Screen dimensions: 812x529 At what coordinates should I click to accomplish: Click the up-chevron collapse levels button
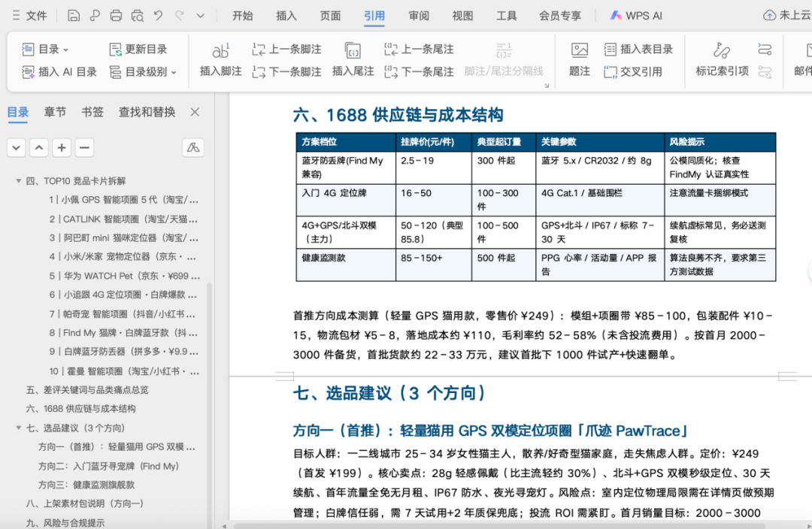[x=39, y=148]
